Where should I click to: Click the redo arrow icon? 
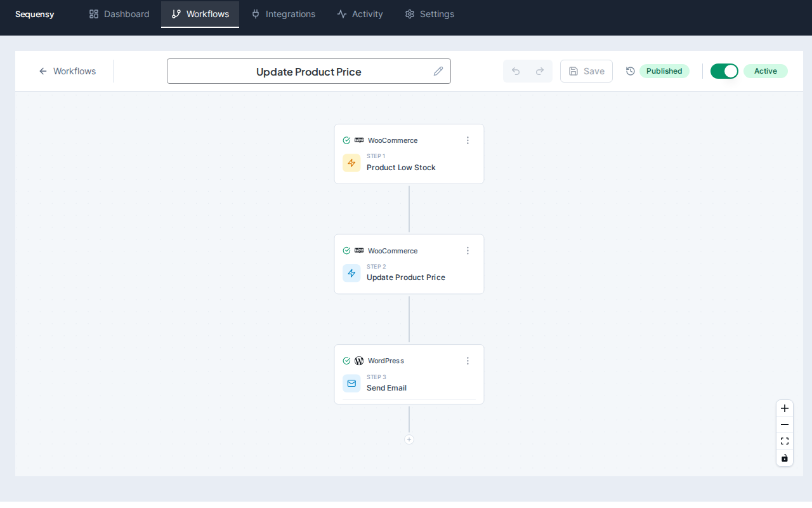point(539,71)
